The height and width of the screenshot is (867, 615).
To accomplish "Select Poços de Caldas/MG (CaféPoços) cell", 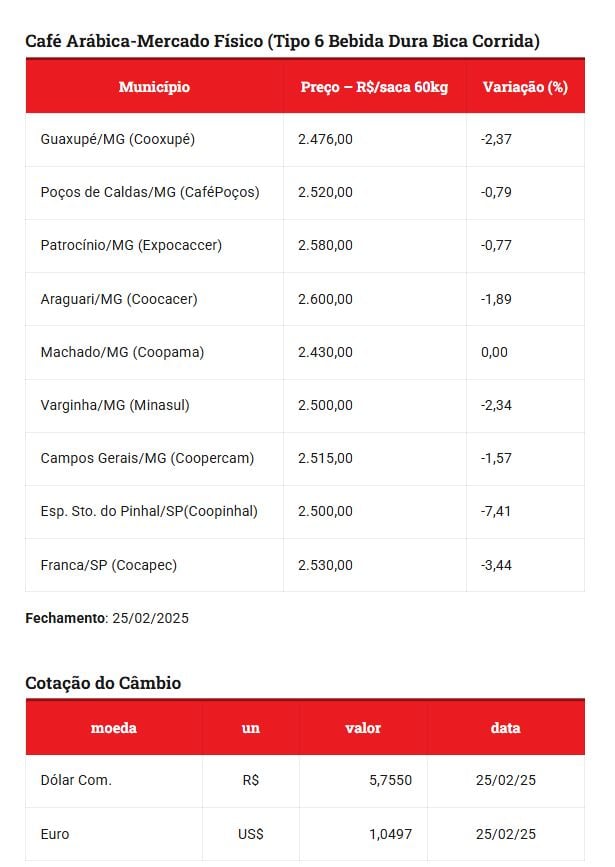I will (150, 192).
